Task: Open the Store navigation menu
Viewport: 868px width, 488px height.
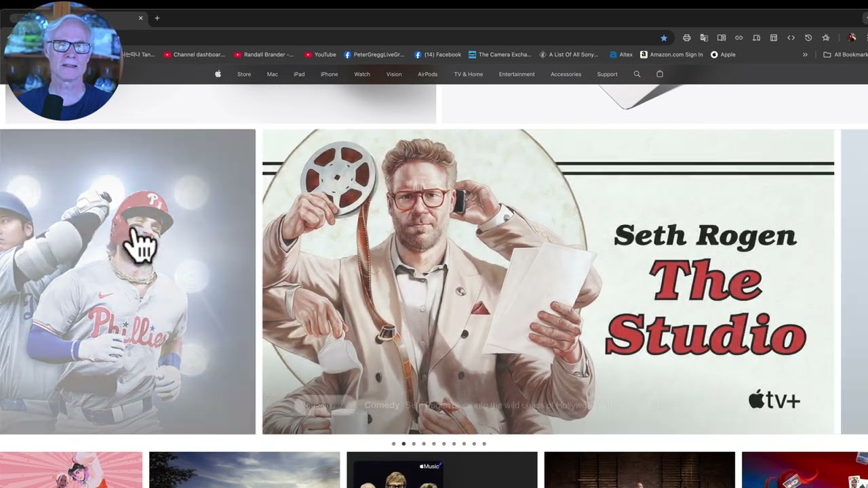Action: pyautogui.click(x=244, y=74)
